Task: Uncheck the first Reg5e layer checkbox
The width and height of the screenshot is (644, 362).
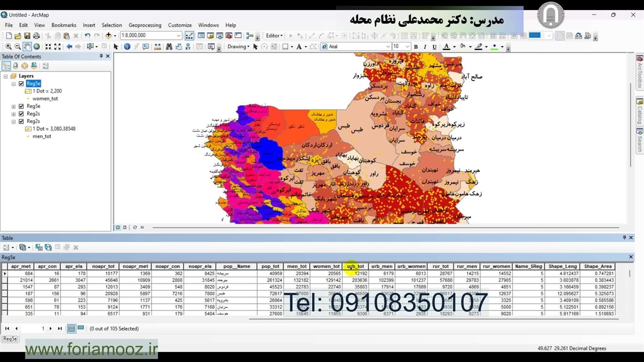Action: click(21, 83)
